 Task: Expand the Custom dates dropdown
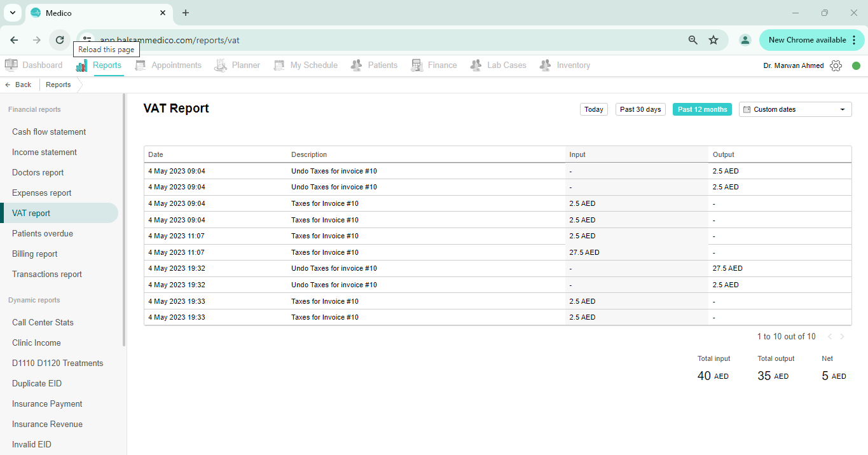click(x=795, y=109)
